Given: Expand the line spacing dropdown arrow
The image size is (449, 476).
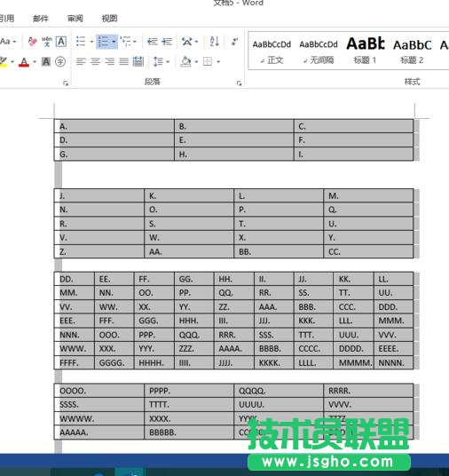Looking at the screenshot, I should [168, 62].
